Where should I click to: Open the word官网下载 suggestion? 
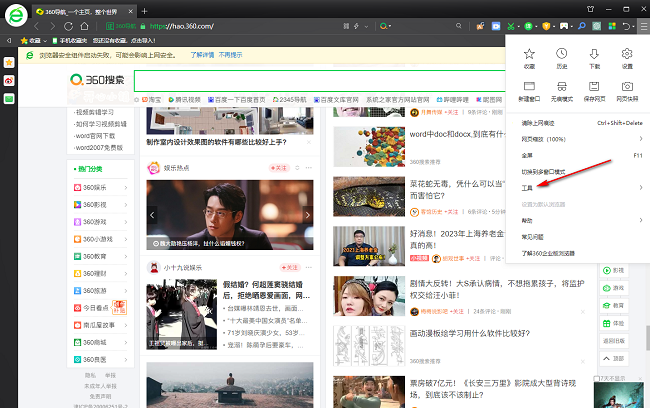(95, 136)
